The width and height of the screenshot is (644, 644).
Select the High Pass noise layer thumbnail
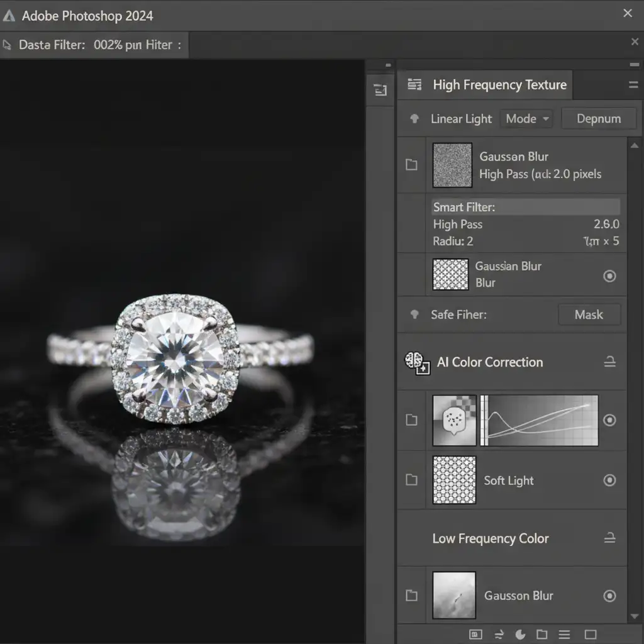coord(452,165)
